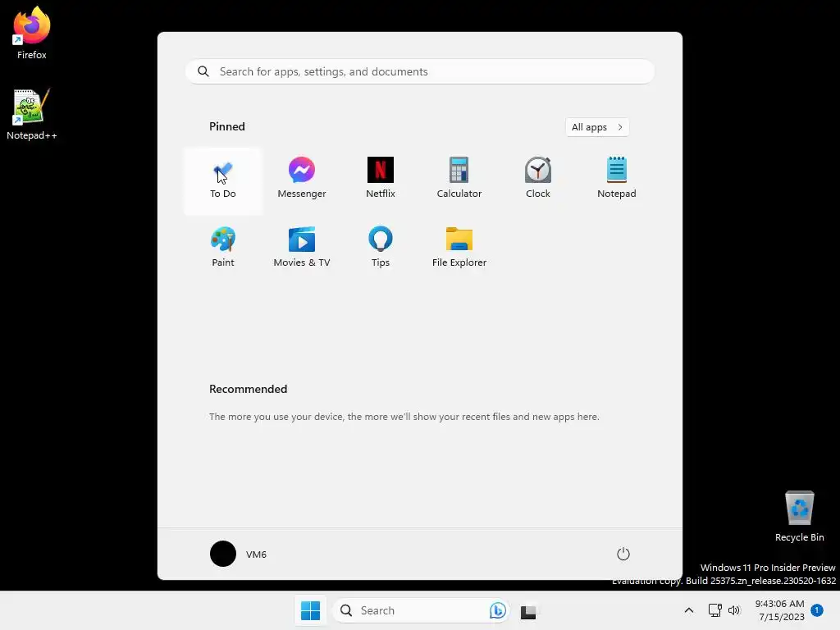Click the Windows Start button in taskbar

pyautogui.click(x=310, y=610)
